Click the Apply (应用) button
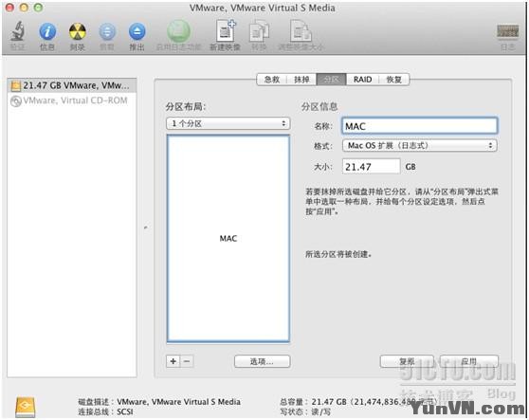 pos(469,361)
